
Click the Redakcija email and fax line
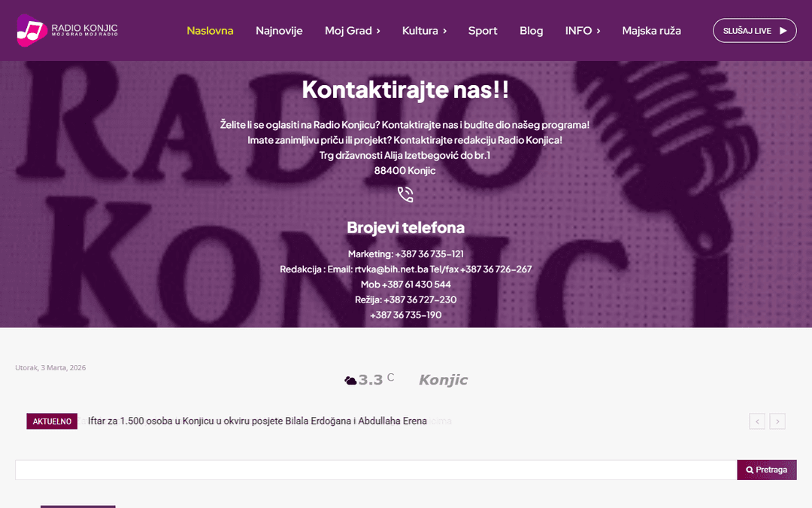pos(405,269)
